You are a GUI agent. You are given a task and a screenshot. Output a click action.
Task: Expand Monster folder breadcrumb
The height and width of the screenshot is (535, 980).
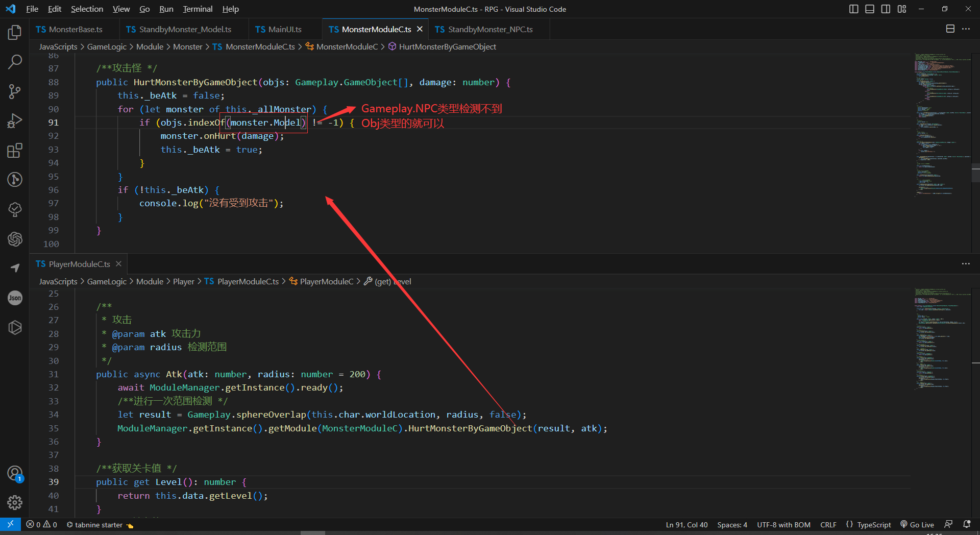(188, 46)
